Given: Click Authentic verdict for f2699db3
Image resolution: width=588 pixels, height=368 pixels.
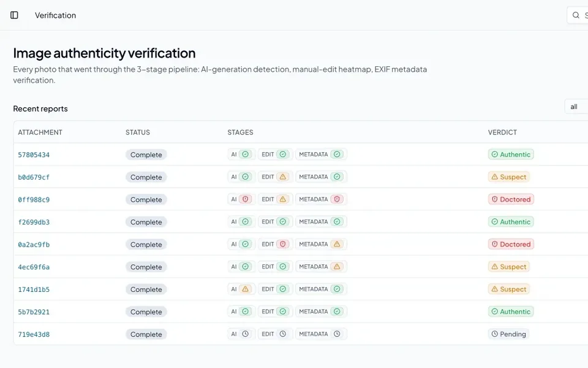Looking at the screenshot, I should click(x=511, y=222).
